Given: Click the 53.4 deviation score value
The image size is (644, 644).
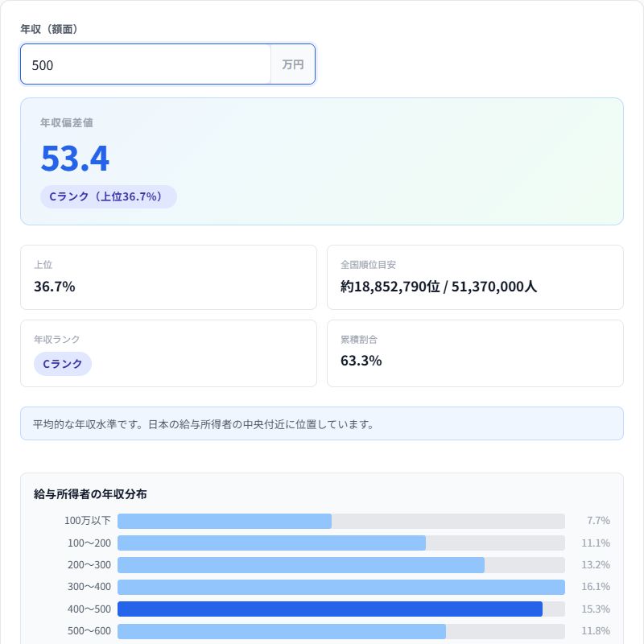Looking at the screenshot, I should pos(75,158).
